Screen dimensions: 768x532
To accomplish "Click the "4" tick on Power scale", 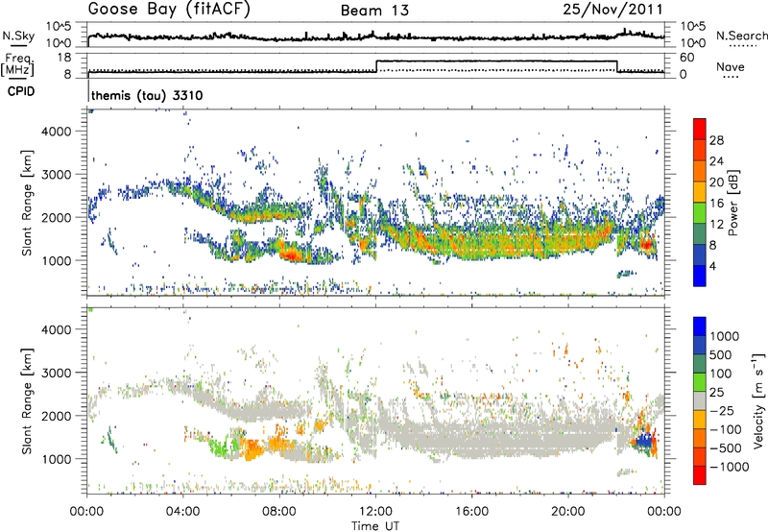I will pos(712,267).
